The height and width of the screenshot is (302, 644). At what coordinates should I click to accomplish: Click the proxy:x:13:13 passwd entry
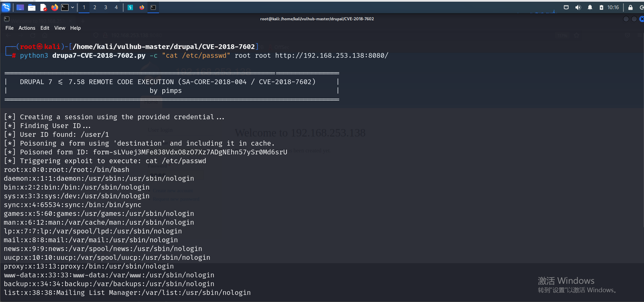(89, 266)
